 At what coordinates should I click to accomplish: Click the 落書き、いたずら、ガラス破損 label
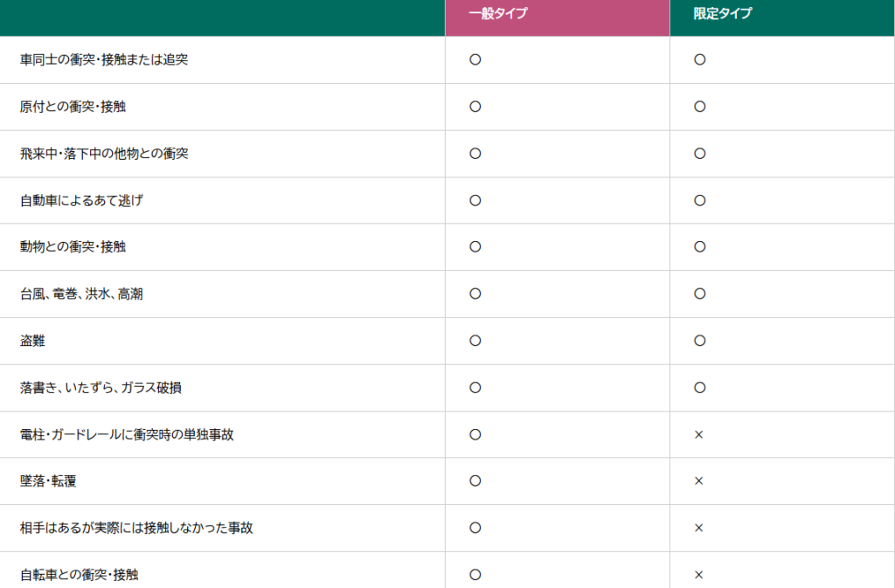click(101, 387)
